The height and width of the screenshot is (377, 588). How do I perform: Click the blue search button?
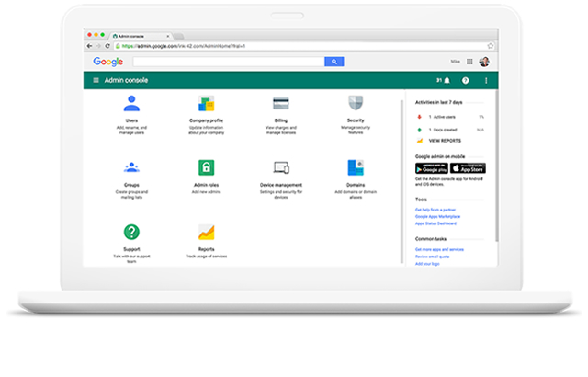coord(334,62)
